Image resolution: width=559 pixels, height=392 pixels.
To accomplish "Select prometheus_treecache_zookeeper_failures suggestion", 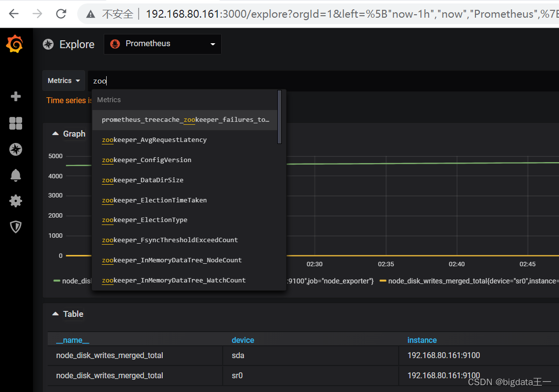I will pyautogui.click(x=185, y=120).
